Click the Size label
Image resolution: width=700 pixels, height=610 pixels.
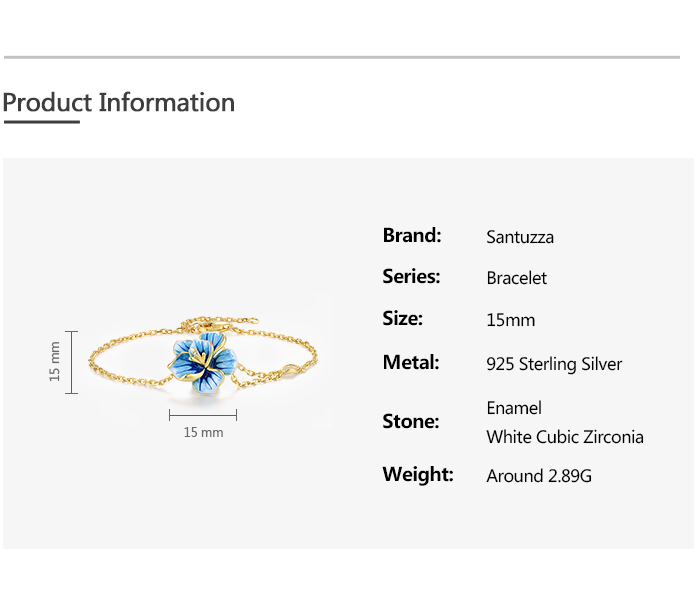click(402, 318)
